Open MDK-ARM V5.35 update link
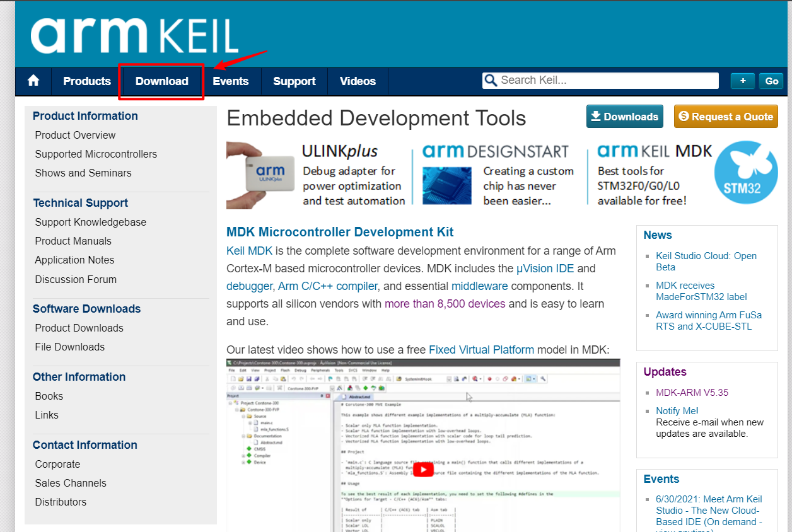Viewport: 792px width, 532px height. 692,392
